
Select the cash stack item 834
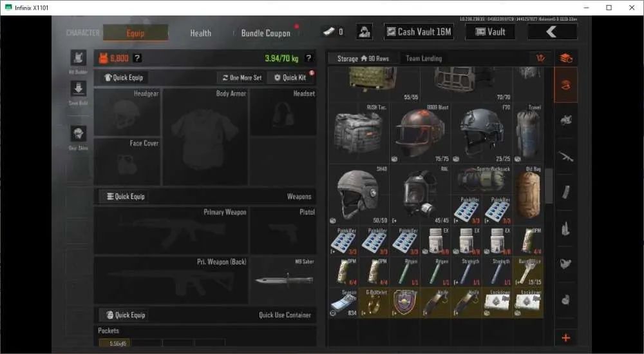pos(343,302)
